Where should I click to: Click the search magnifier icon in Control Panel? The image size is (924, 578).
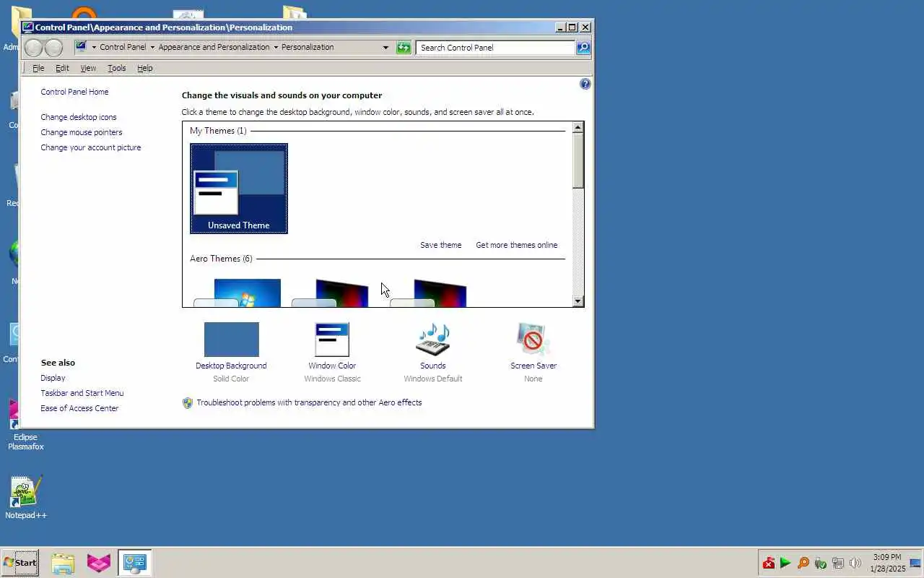point(583,48)
